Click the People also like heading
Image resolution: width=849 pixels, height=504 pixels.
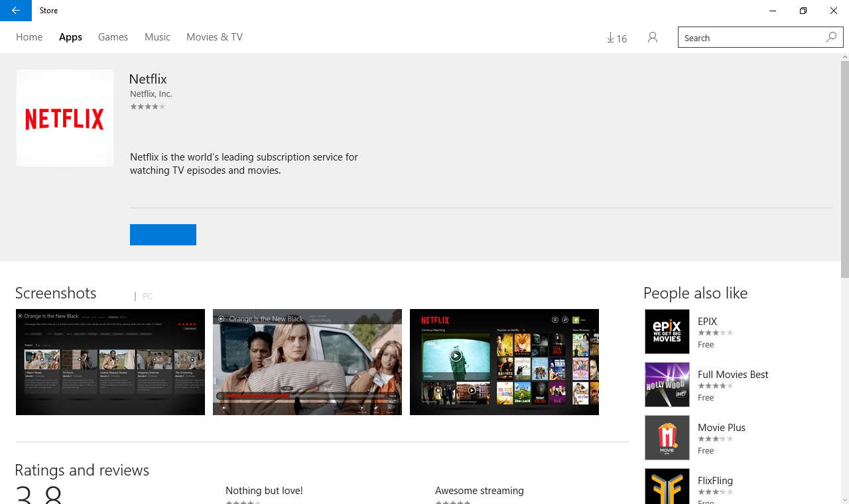pos(695,293)
